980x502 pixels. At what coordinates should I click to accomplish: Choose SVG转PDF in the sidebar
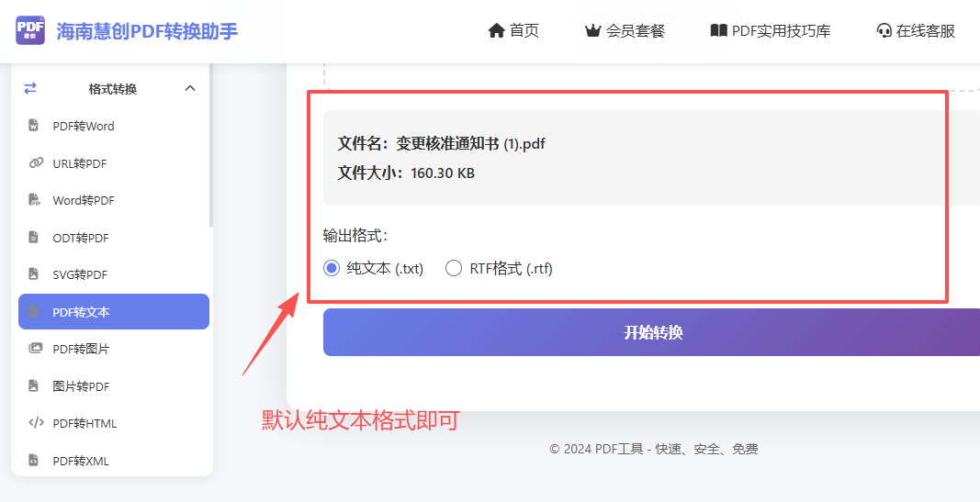114,274
